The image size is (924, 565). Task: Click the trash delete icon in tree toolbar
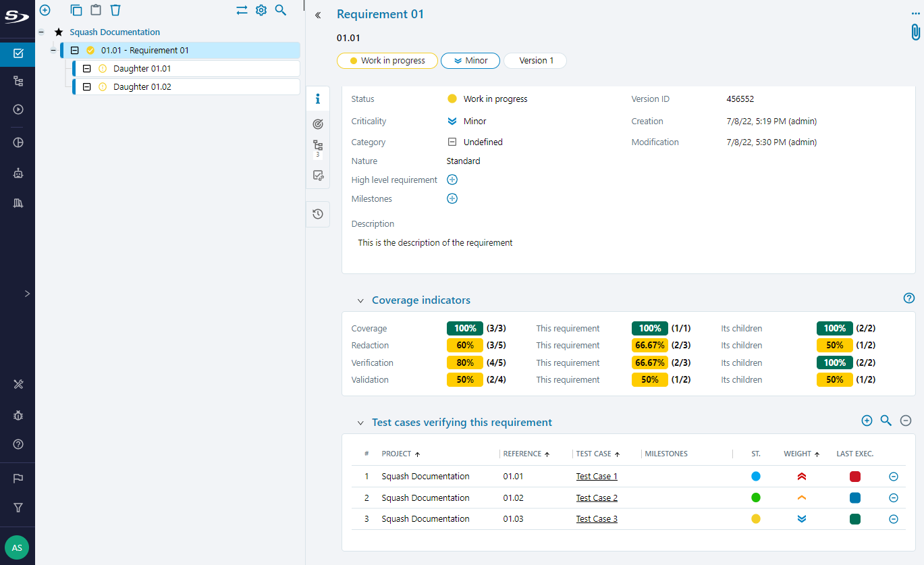115,10
